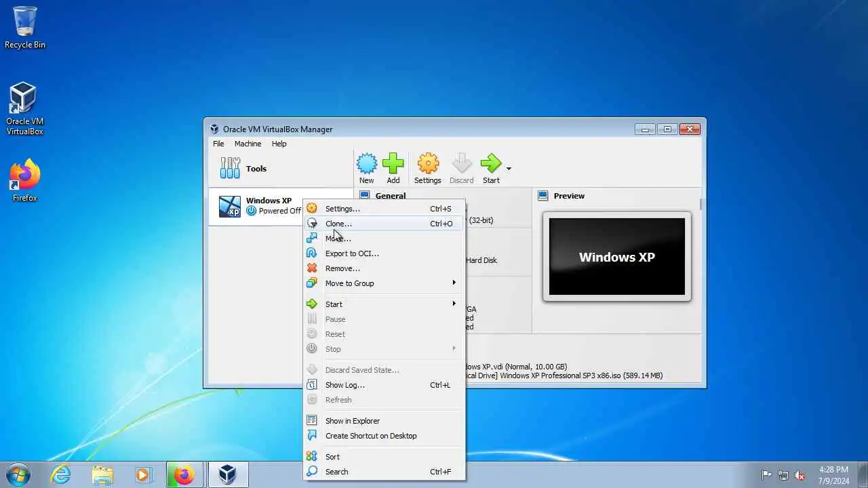Click the network icon in system tray

(783, 475)
